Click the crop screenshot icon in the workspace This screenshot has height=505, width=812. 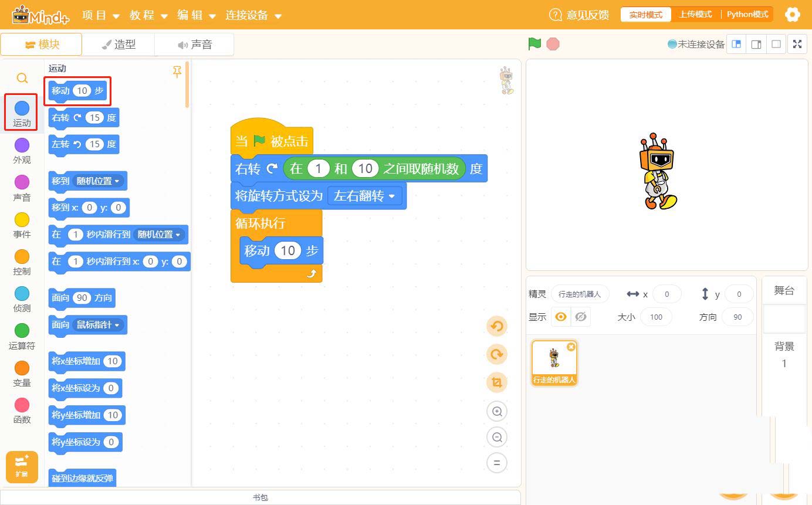tap(497, 382)
